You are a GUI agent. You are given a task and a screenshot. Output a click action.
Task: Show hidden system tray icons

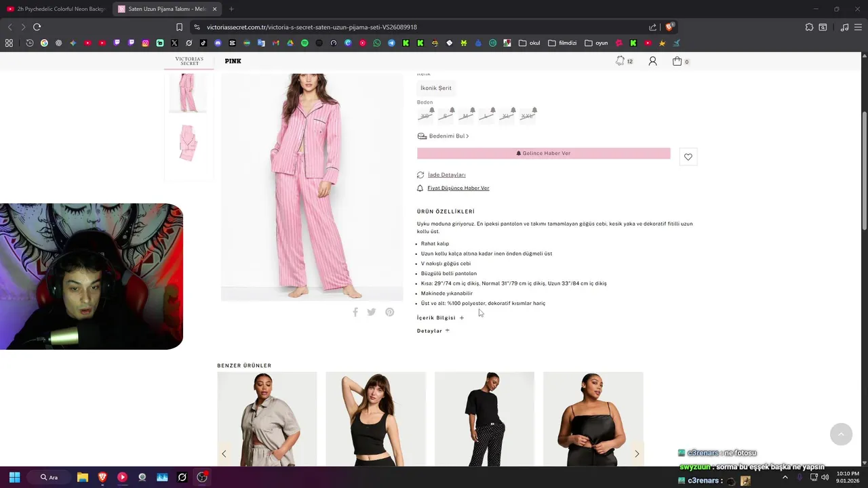click(x=785, y=477)
